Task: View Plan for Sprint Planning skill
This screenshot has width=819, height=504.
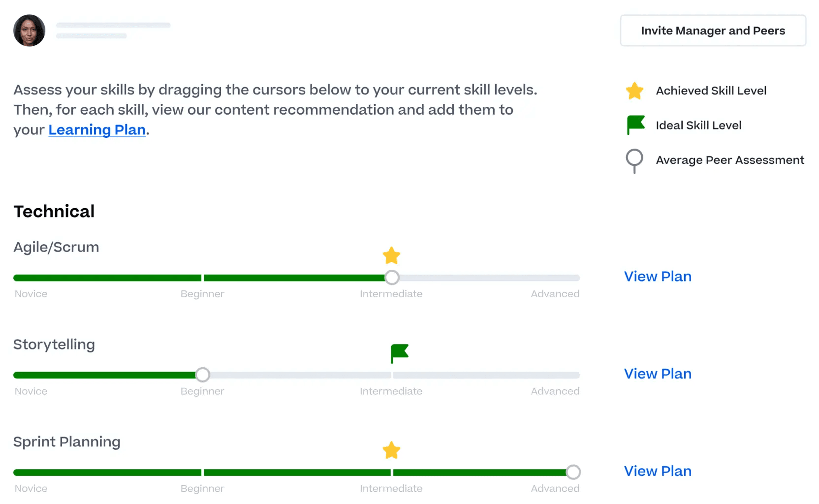Action: [x=658, y=471]
